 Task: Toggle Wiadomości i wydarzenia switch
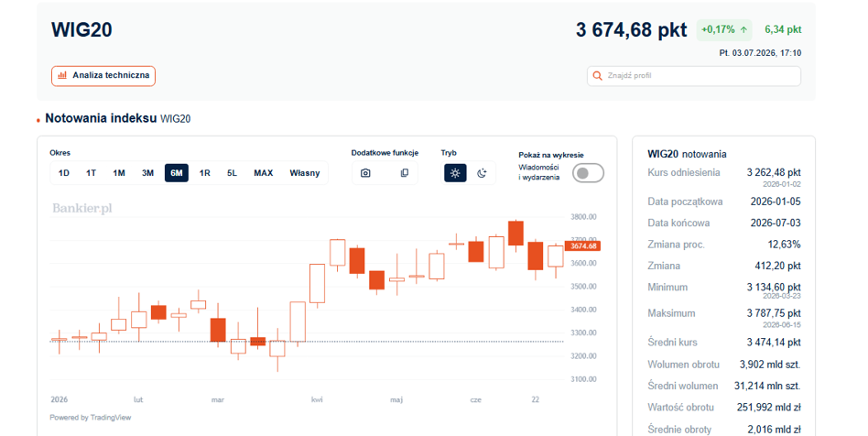[x=588, y=173]
